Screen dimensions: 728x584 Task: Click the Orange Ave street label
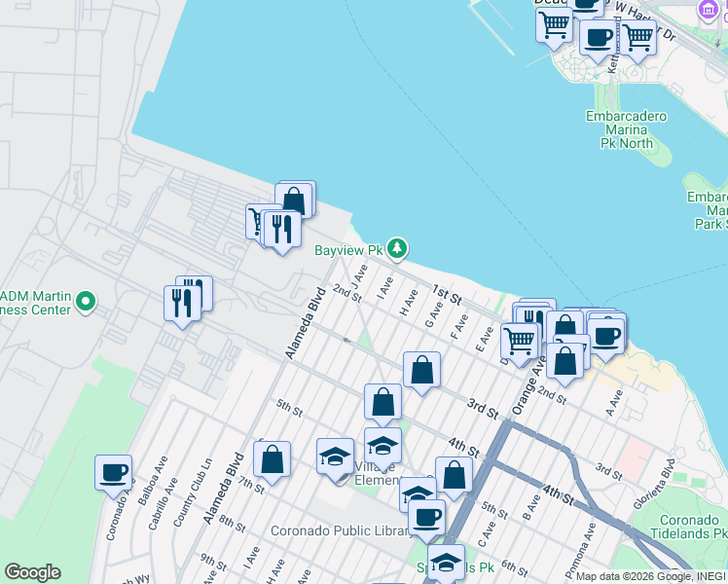click(x=528, y=385)
